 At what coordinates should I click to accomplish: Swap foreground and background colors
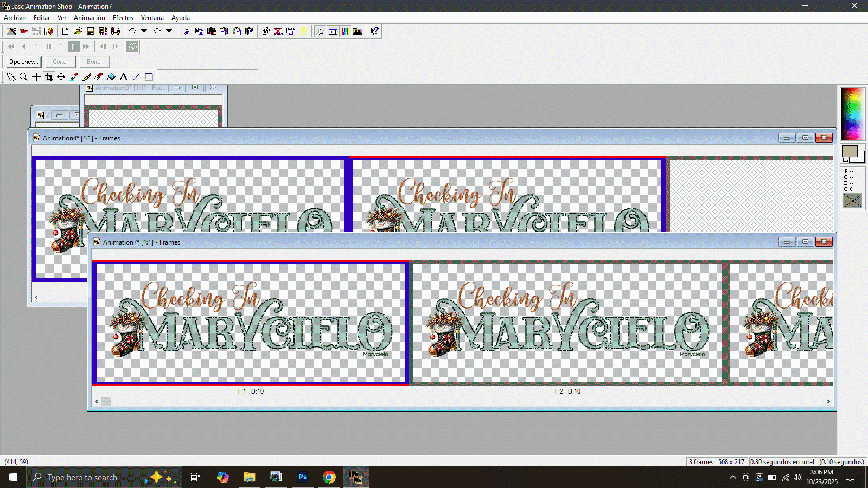(845, 160)
